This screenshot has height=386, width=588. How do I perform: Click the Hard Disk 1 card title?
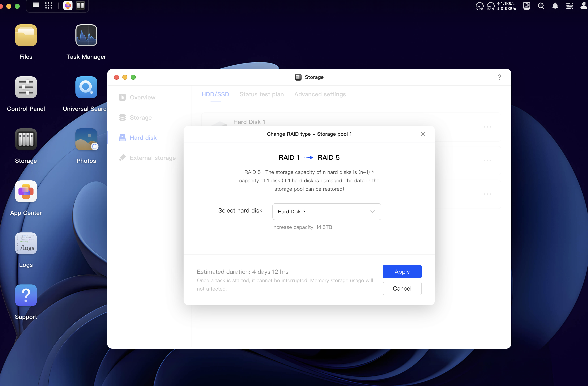pos(249,122)
